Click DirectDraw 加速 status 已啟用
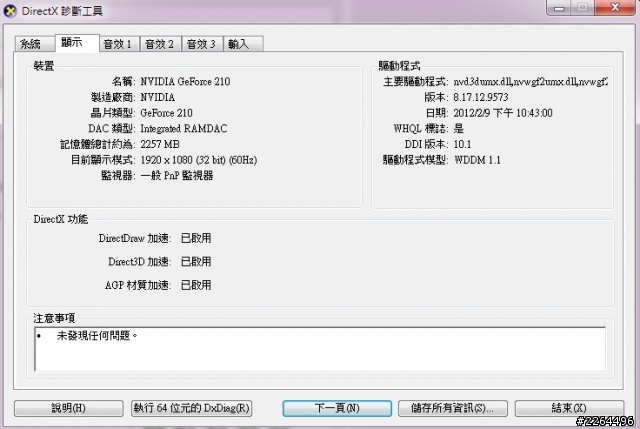 (x=196, y=238)
